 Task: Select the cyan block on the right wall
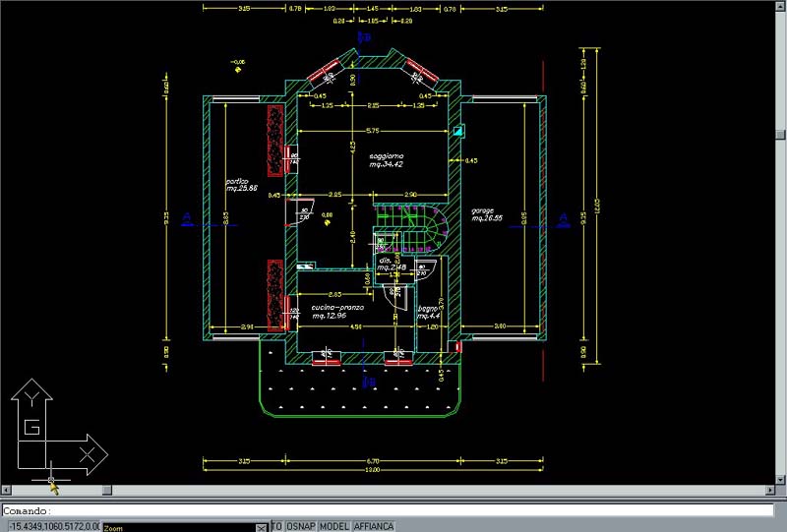pyautogui.click(x=458, y=129)
